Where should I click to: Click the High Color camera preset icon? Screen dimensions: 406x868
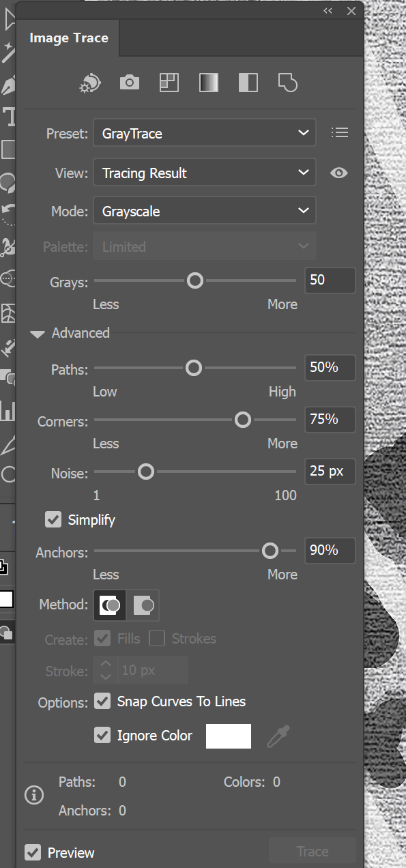point(129,82)
